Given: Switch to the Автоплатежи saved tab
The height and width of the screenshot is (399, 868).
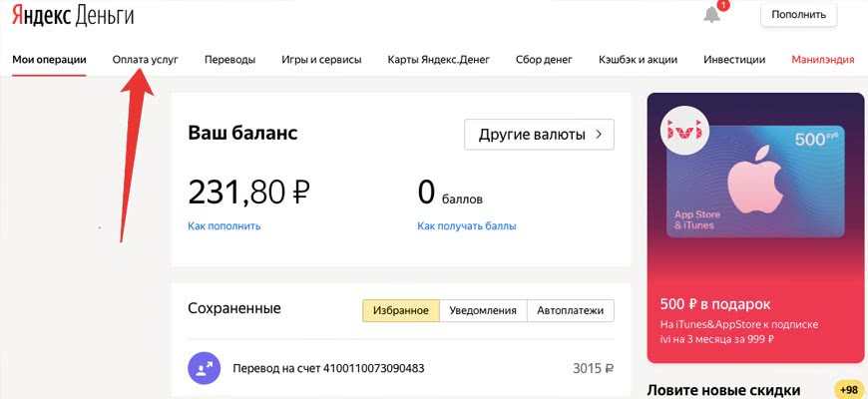Looking at the screenshot, I should [x=570, y=310].
